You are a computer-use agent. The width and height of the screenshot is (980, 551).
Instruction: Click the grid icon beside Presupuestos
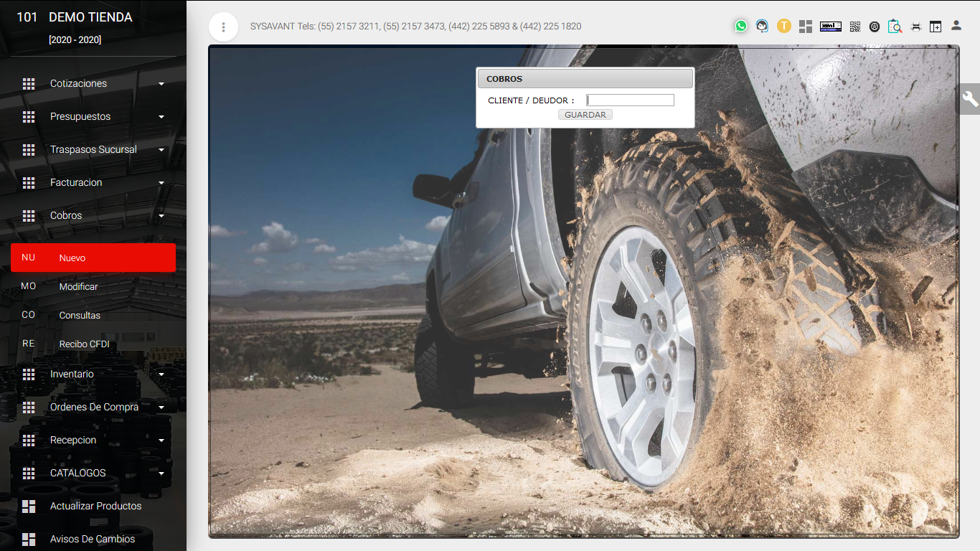(x=29, y=117)
